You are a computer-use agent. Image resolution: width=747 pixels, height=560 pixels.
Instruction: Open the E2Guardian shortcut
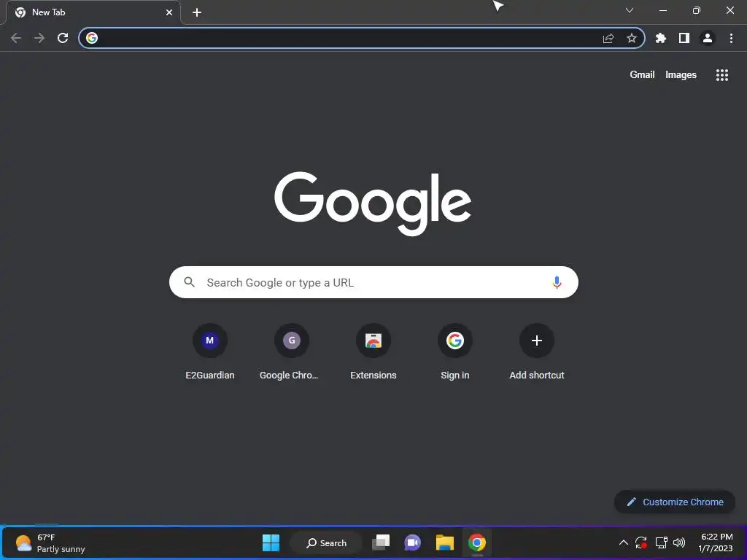click(x=209, y=352)
